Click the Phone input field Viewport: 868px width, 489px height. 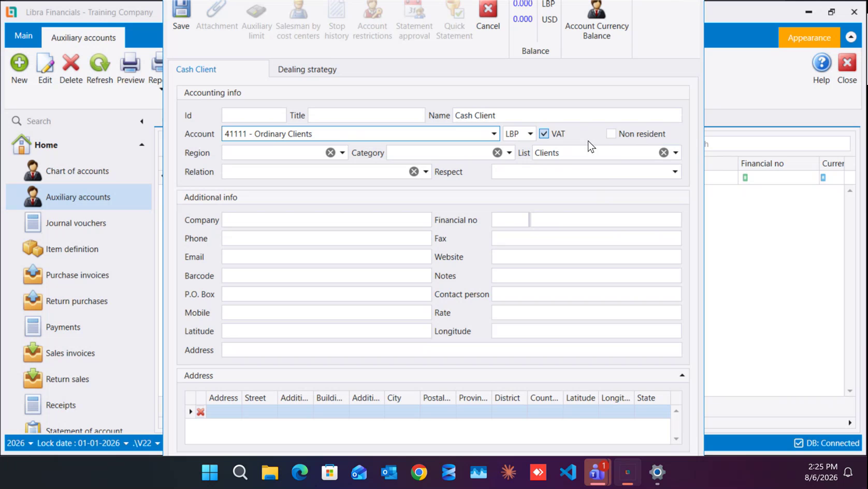point(326,238)
